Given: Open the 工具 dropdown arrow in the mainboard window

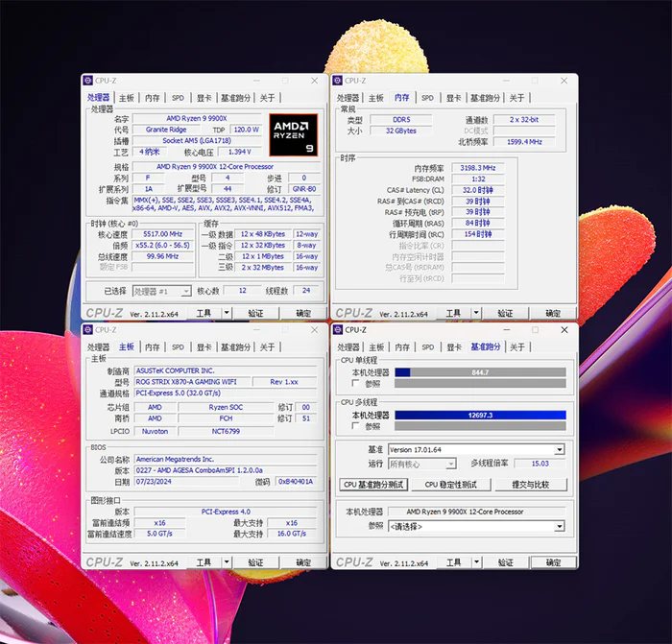Looking at the screenshot, I should point(227,561).
